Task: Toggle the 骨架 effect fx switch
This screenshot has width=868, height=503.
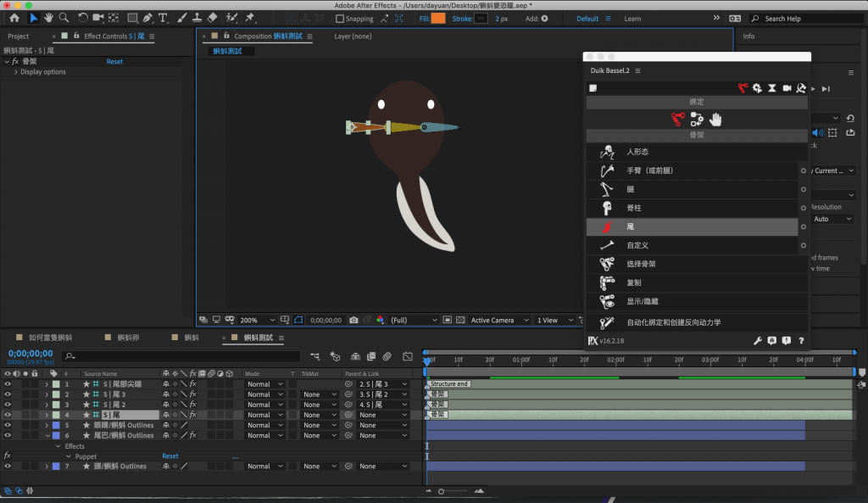Action: point(15,61)
